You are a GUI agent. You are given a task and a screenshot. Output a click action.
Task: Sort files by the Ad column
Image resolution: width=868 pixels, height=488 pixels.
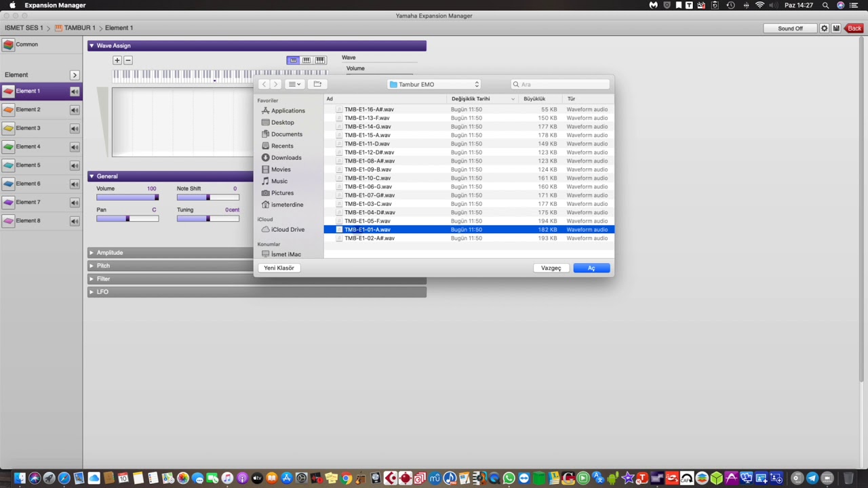(385, 99)
